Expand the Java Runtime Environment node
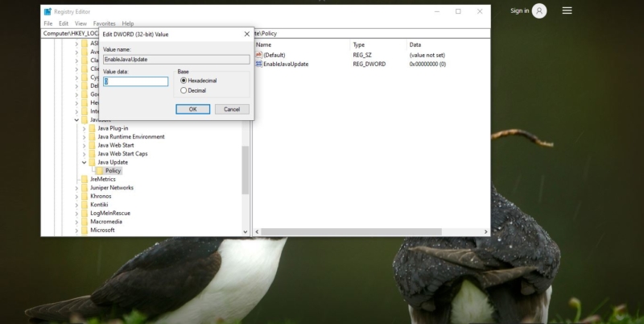The width and height of the screenshot is (644, 324). (84, 137)
